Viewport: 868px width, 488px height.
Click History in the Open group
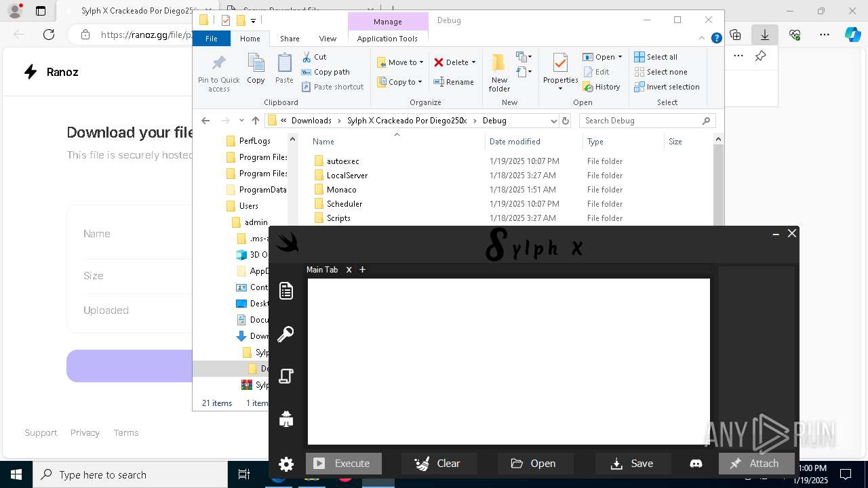(601, 87)
